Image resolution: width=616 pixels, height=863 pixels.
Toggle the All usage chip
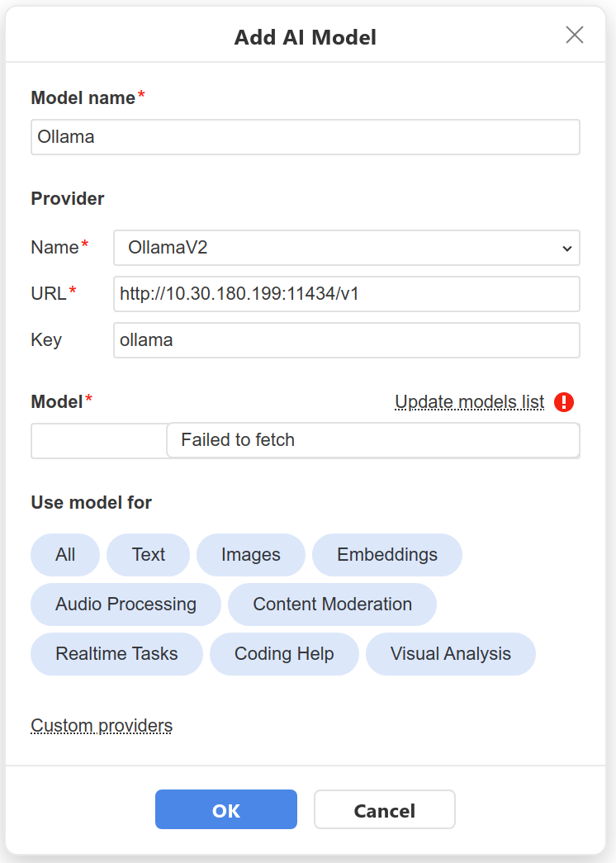pos(65,555)
